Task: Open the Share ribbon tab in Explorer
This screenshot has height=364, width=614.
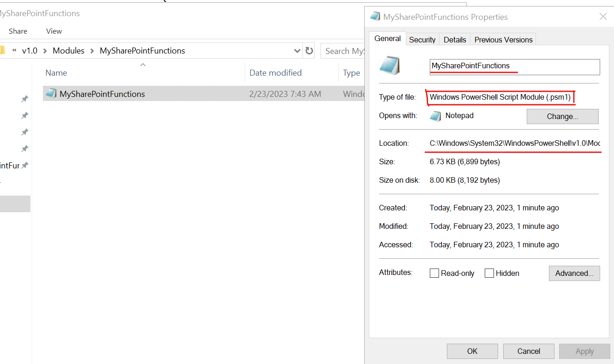Action: 18,31
